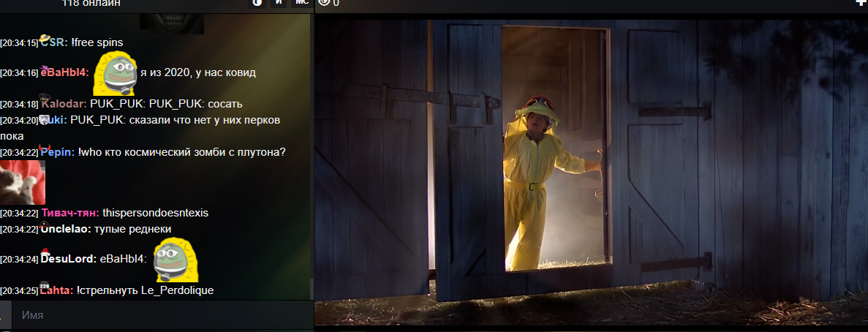Click the dark face image at top of chat

pyautogui.click(x=172, y=24)
